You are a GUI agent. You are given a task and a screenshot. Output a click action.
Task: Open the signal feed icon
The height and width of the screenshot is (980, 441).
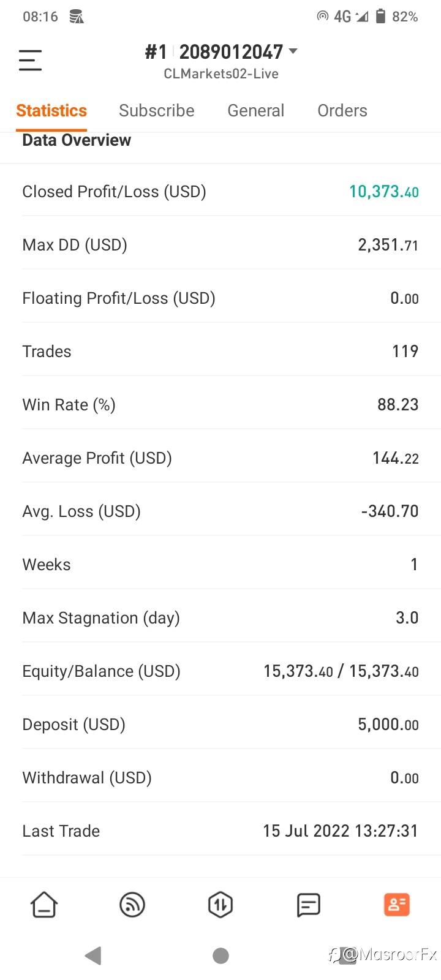132,905
